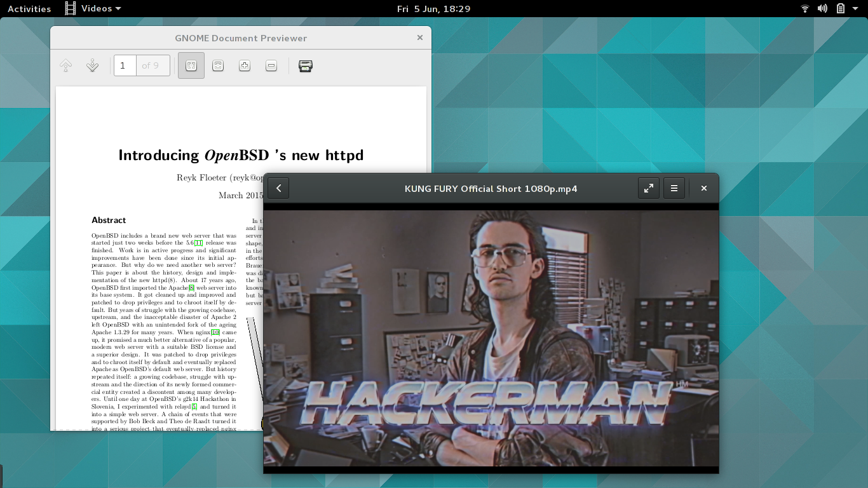Screen dimensions: 868x488
Task: Click the back arrow in Videos player
Action: [278, 188]
